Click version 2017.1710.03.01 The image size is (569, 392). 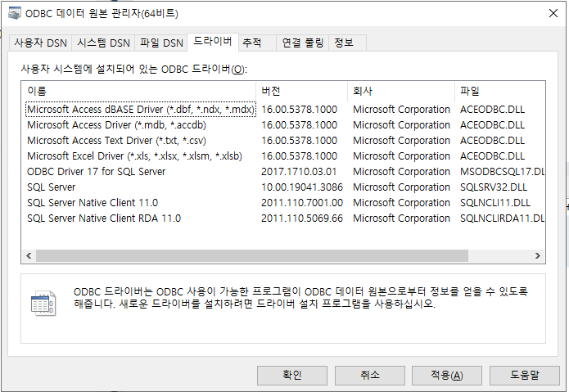[299, 172]
